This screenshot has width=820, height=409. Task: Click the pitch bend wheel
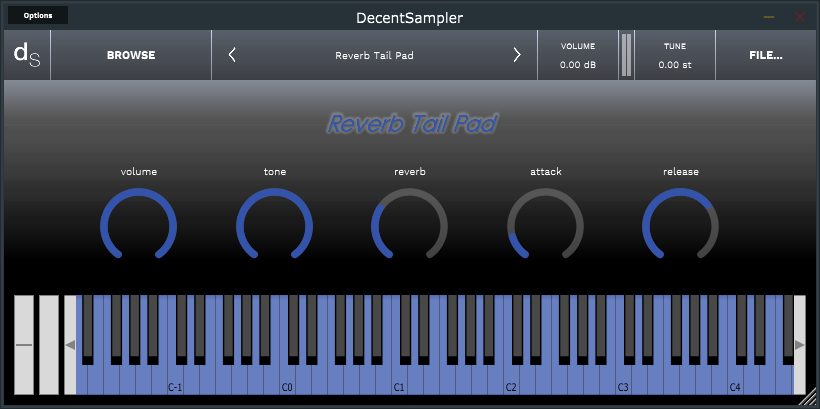(x=24, y=345)
